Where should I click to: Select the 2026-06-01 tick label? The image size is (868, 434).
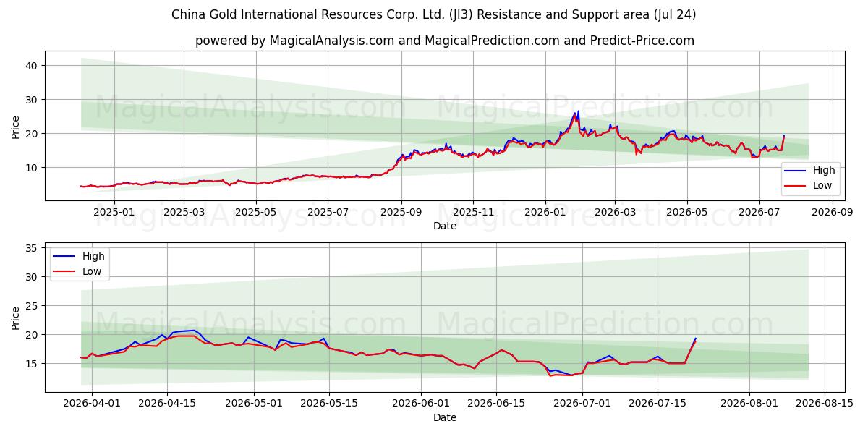tap(422, 404)
